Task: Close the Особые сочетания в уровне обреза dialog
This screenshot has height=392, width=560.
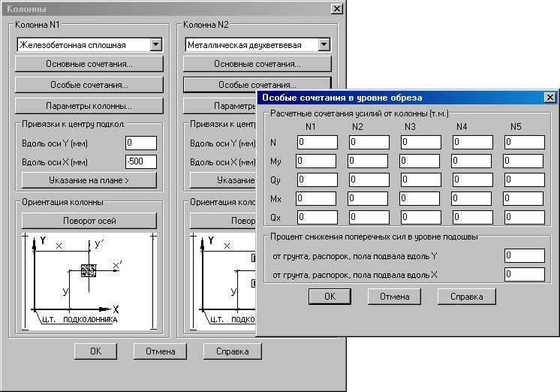Action: tap(550, 97)
